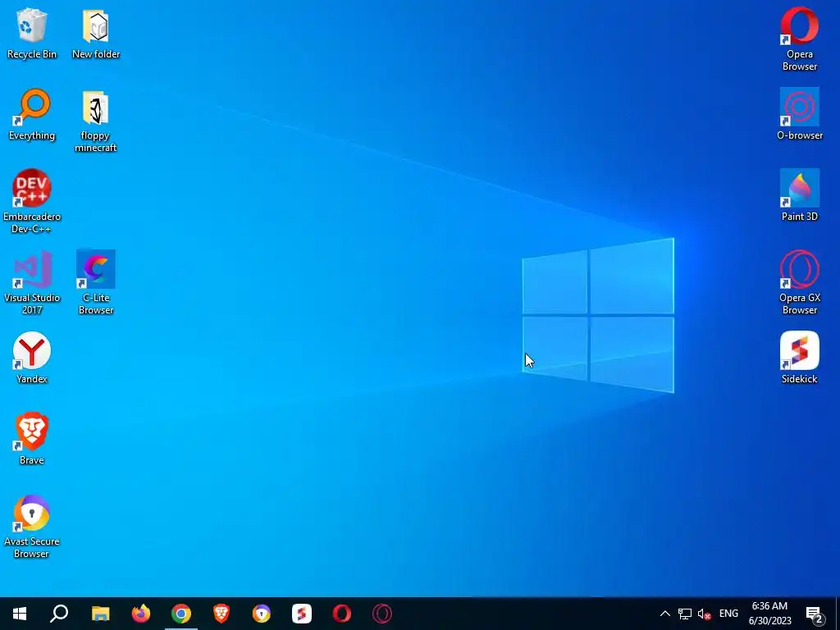Image resolution: width=840 pixels, height=630 pixels.
Task: Select the Paint 3D desktop shortcut
Action: [799, 195]
